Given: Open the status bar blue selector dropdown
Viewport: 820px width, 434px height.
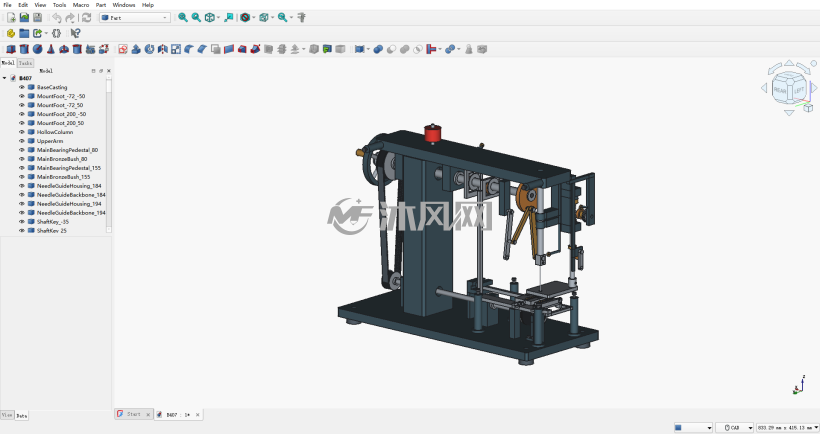Looking at the screenshot, I should 693,428.
